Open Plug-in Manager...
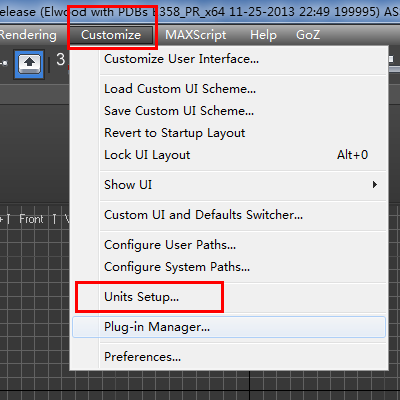The image size is (400, 400). click(x=229, y=327)
